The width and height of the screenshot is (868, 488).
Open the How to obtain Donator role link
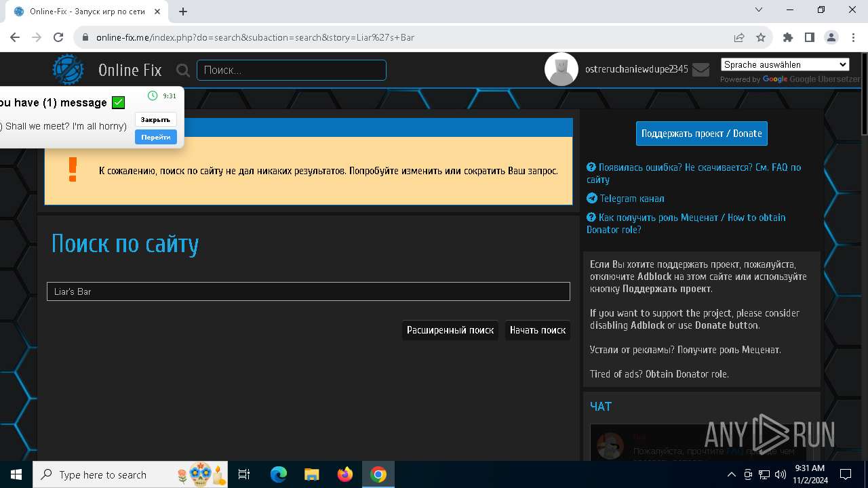[x=686, y=223]
